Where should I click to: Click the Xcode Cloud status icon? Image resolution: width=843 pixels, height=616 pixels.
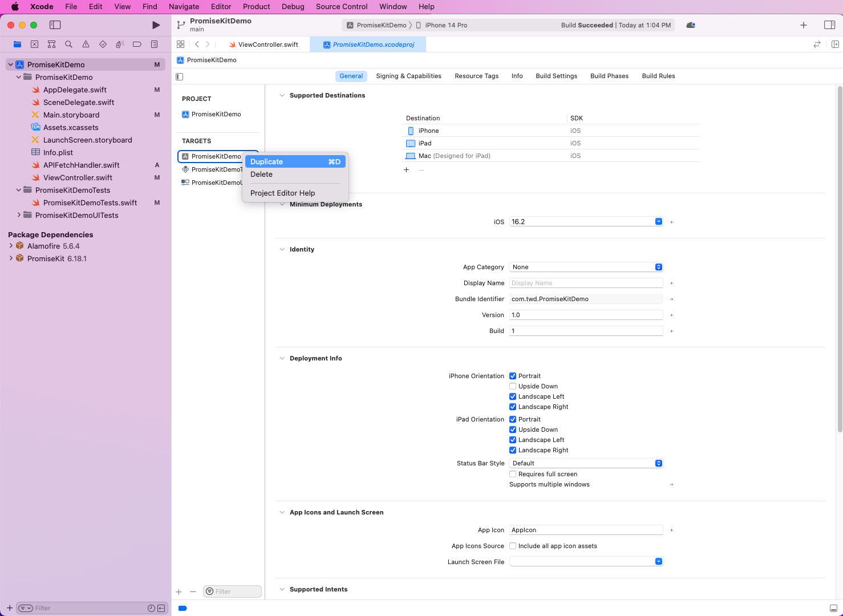(x=691, y=25)
